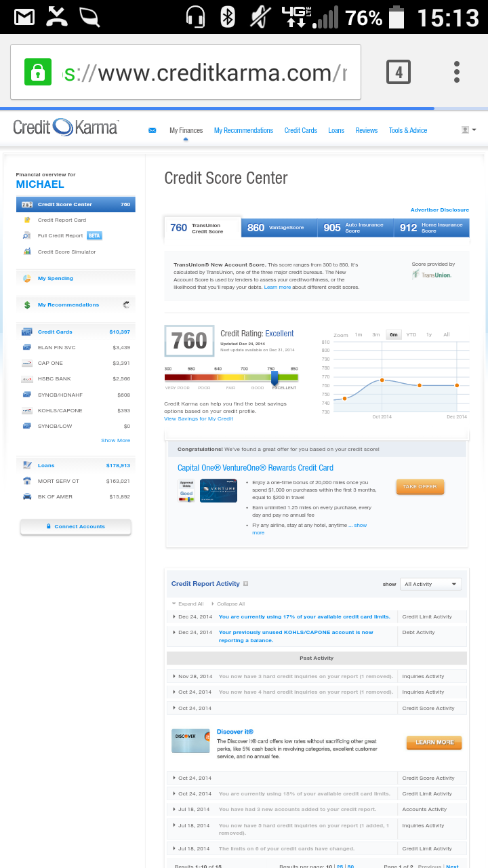
Task: Open the Advertiser Disclosure link
Action: pos(439,210)
